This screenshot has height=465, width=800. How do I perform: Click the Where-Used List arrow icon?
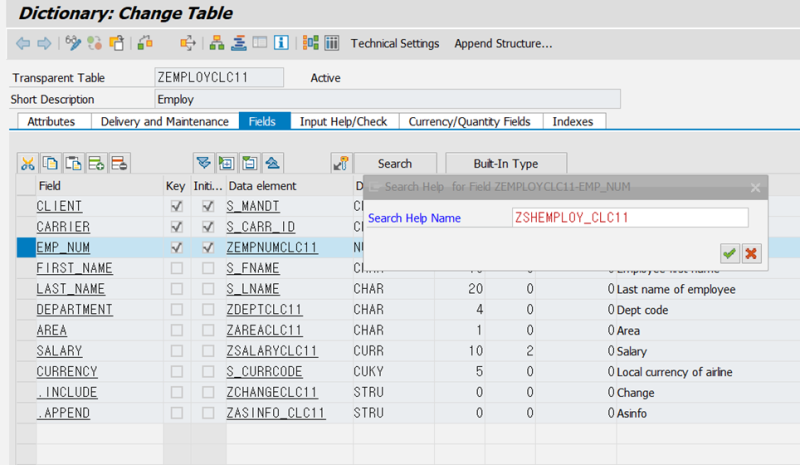pos(188,43)
